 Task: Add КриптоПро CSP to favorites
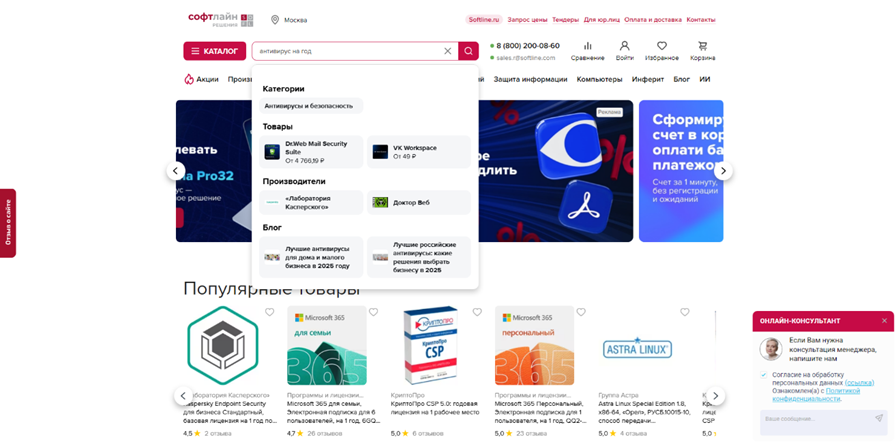[x=477, y=312]
